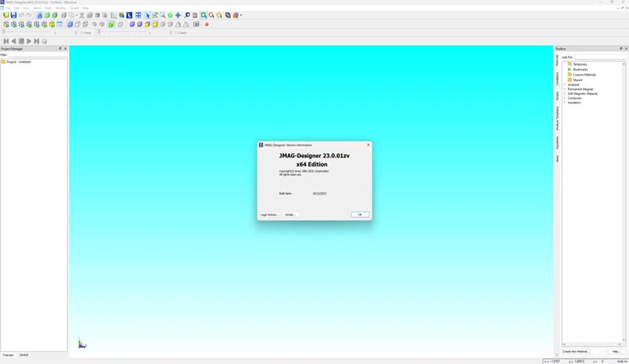Screen dimensions: 629x364
Task: Click the Undo arrow in the toolbar
Action: coord(21,15)
